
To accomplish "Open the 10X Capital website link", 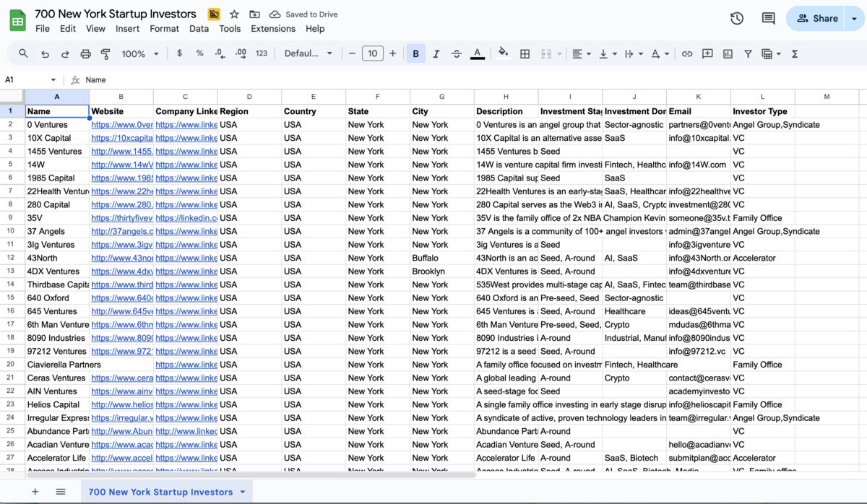I will coord(121,138).
